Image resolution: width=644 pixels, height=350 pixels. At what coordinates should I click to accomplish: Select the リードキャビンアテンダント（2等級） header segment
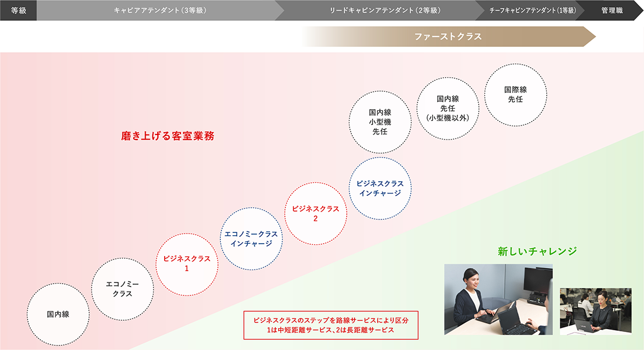point(384,10)
